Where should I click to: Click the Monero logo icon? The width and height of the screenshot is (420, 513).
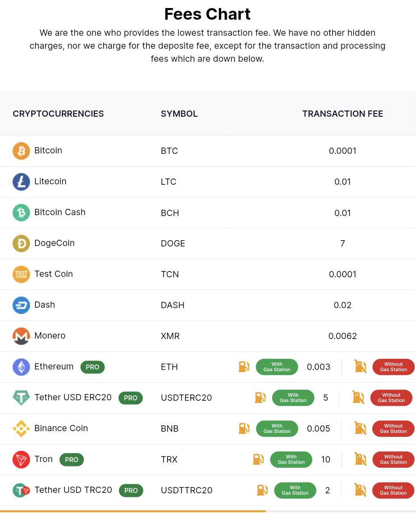tap(21, 336)
